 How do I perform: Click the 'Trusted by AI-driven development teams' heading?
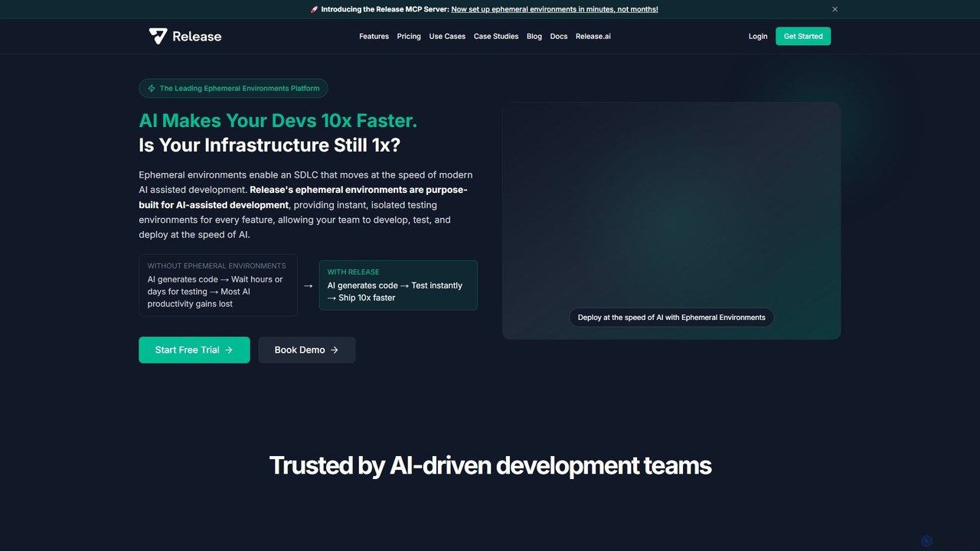tap(490, 465)
